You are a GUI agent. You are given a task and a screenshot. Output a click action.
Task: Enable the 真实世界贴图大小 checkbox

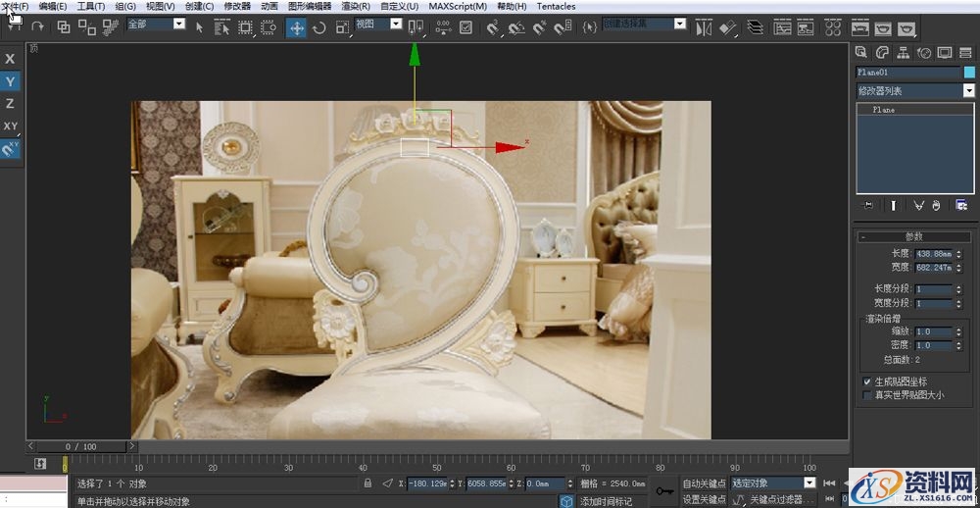pyautogui.click(x=867, y=395)
